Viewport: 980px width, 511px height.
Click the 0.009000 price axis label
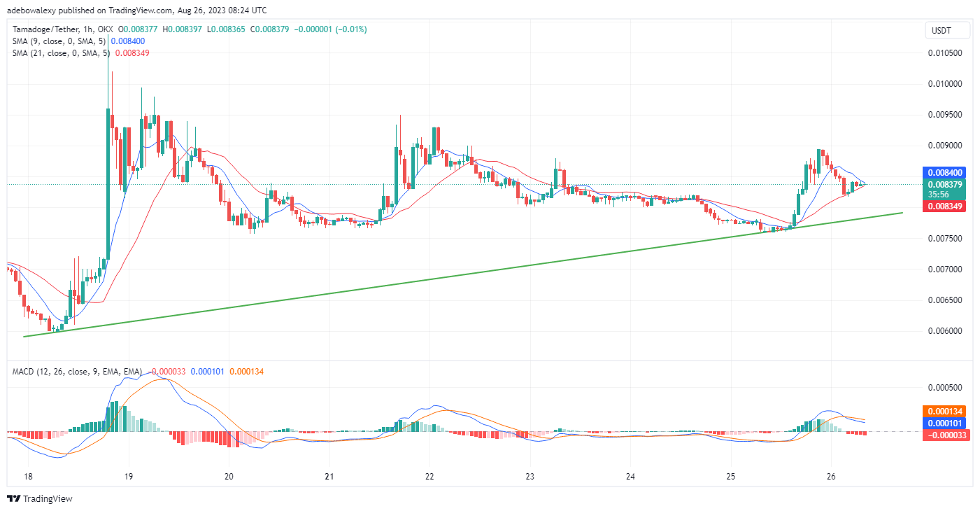[x=946, y=146]
